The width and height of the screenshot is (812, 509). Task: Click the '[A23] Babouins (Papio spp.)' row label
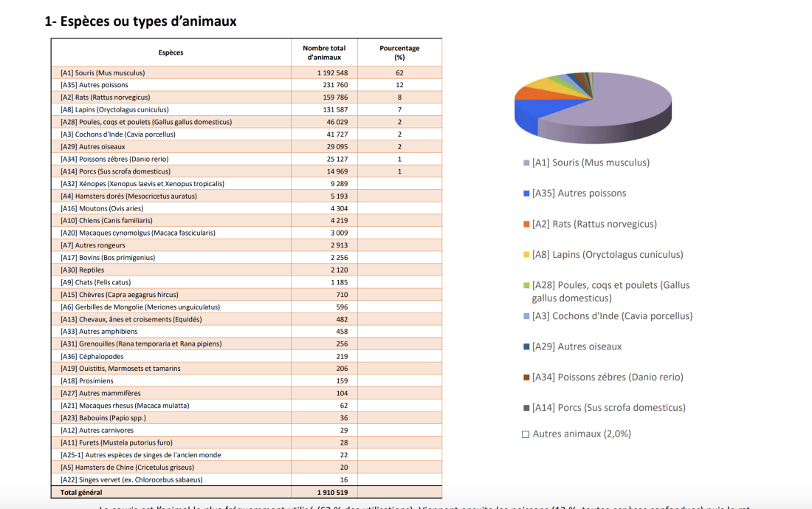tap(103, 418)
